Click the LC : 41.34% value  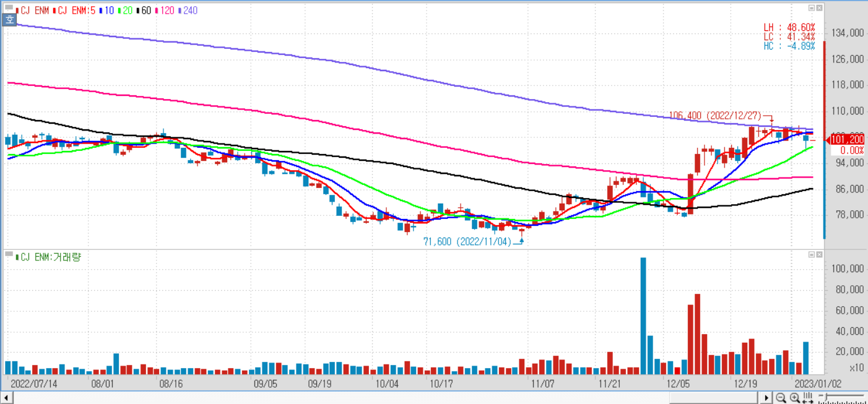click(x=789, y=37)
